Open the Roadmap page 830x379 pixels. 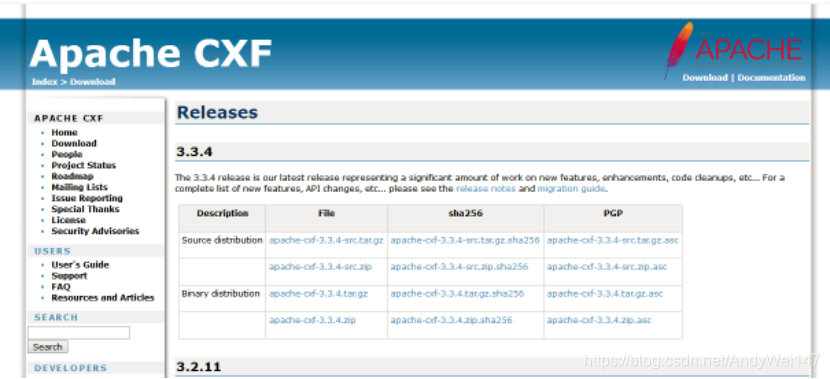[72, 176]
